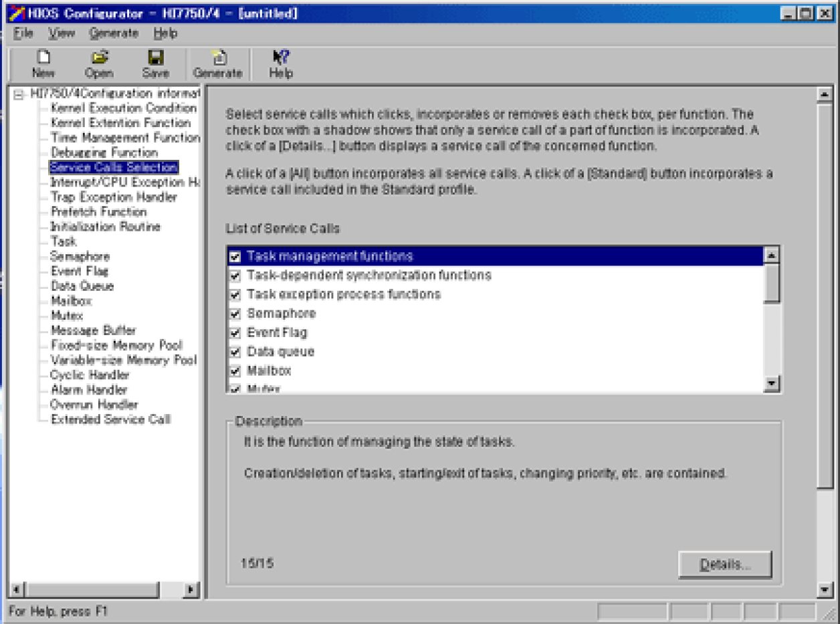Open the Generate menu
The image size is (840, 624).
click(114, 33)
